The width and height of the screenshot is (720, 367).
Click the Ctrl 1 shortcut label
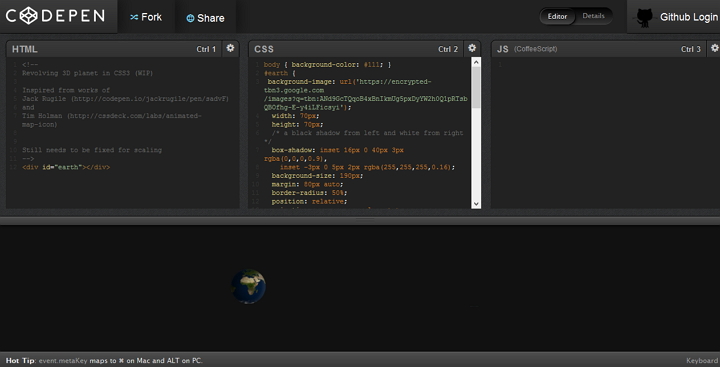[x=206, y=49]
